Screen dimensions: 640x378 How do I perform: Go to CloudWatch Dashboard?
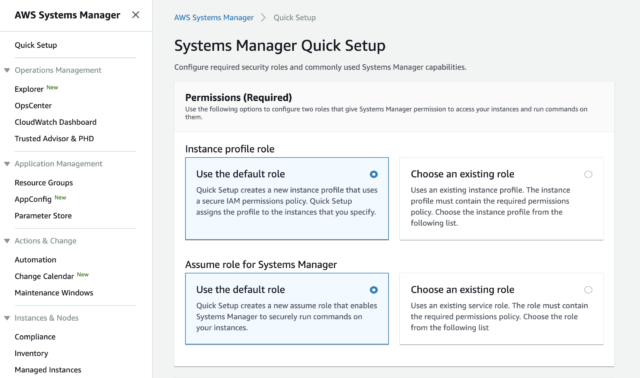click(x=56, y=122)
